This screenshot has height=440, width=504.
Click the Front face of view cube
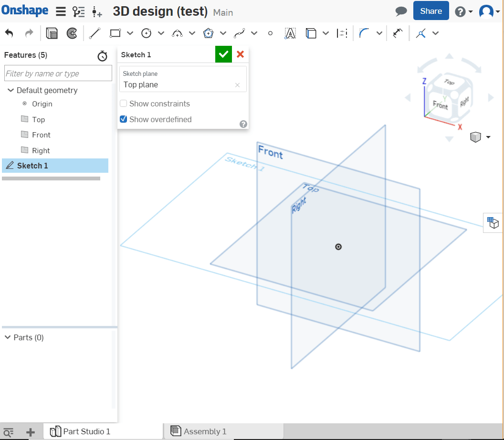click(x=440, y=105)
